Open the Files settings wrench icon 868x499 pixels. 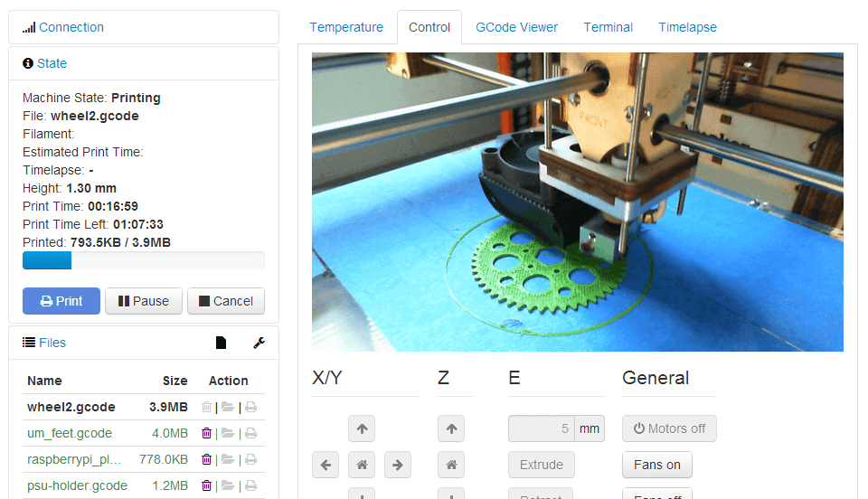tap(259, 343)
